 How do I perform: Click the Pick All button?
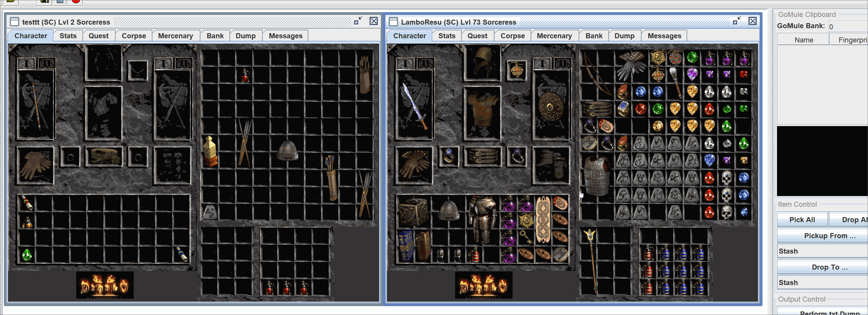802,219
